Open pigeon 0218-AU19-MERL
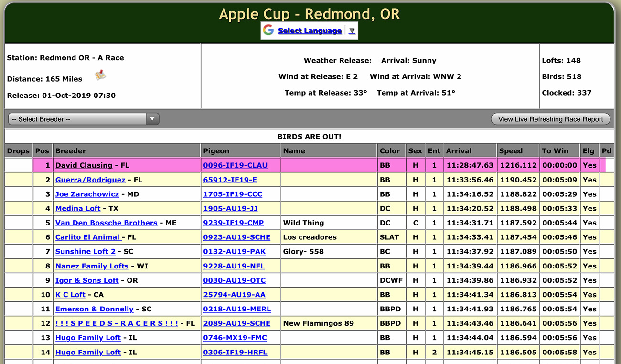The height and width of the screenshot is (364, 621). click(237, 309)
